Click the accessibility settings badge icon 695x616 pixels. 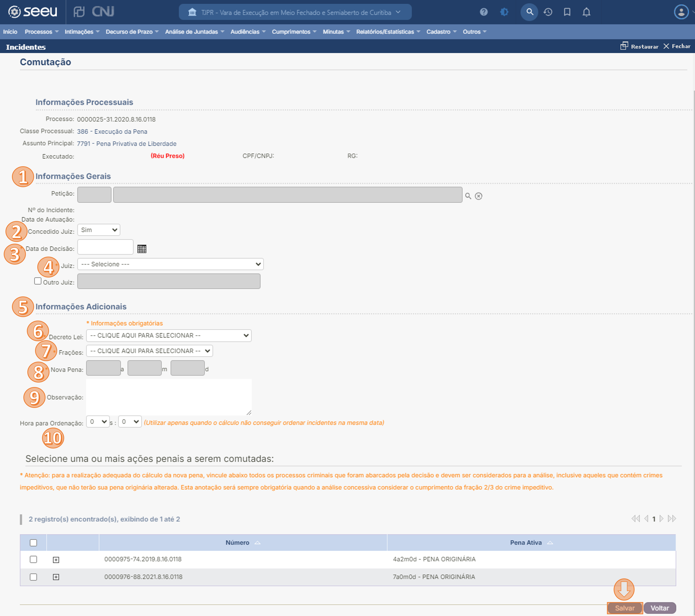(x=504, y=12)
